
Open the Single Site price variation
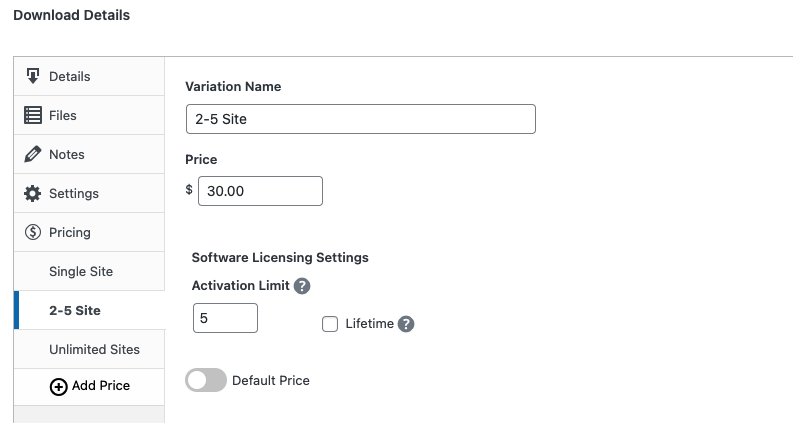(x=81, y=271)
